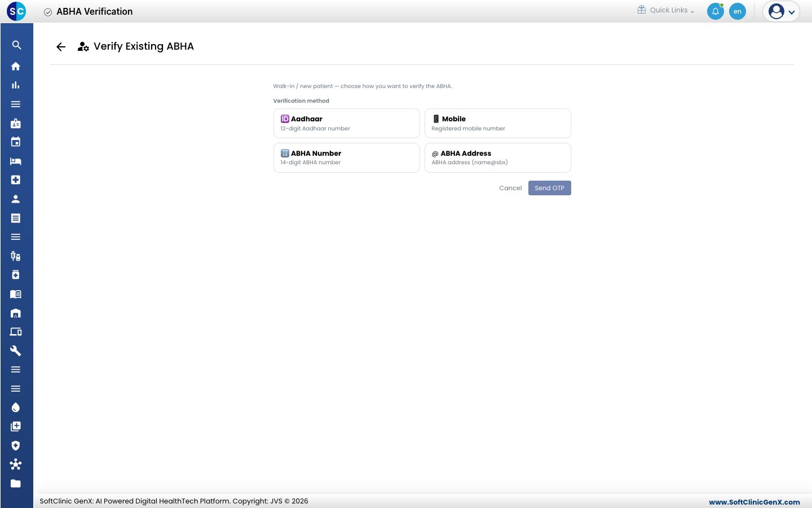Open the sidebar search icon
Viewport: 812px width, 508px height.
16,45
